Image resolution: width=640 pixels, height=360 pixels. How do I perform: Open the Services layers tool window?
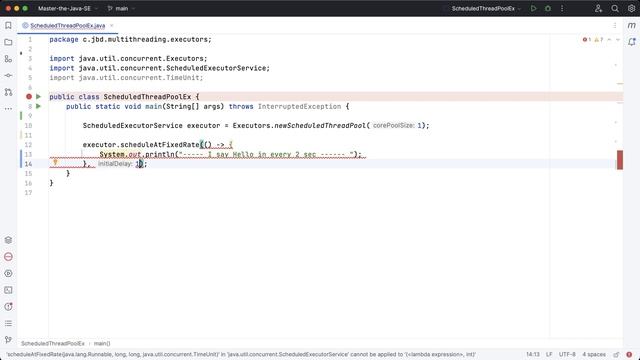pyautogui.click(x=8, y=240)
